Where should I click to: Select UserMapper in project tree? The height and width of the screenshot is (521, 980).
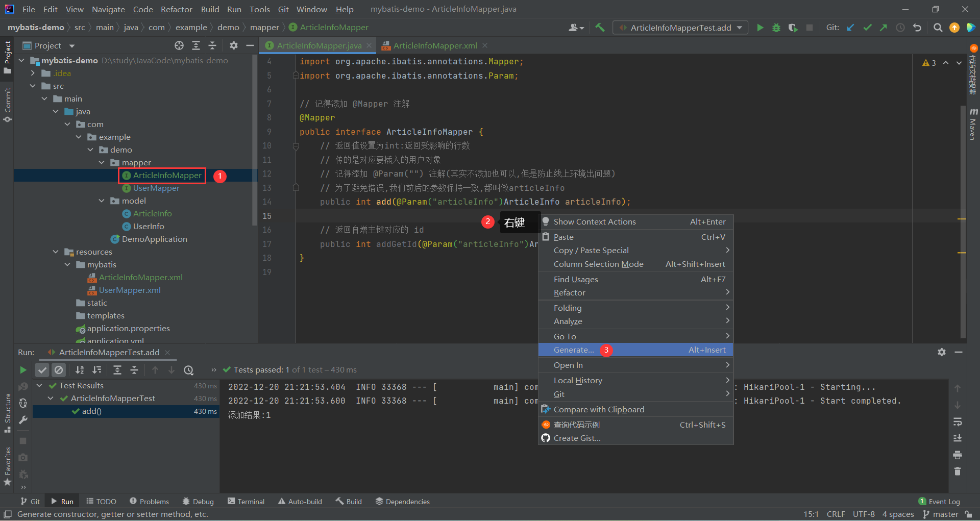point(156,188)
